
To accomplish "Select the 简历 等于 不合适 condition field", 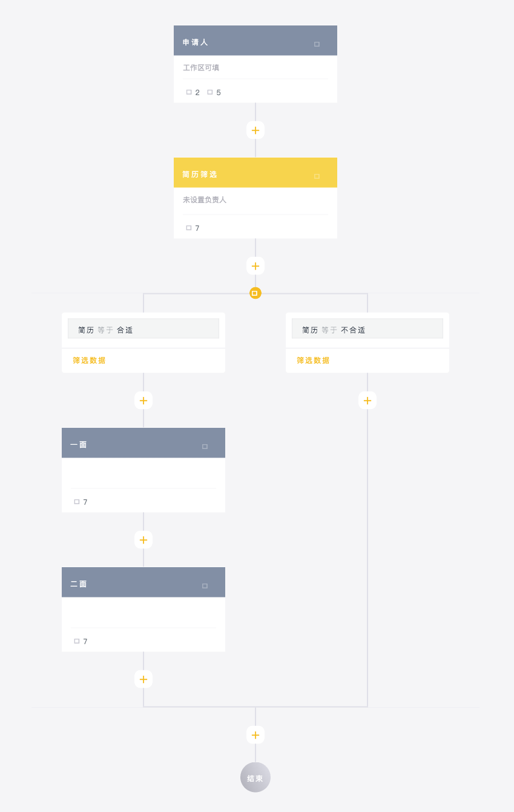I will 367,329.
